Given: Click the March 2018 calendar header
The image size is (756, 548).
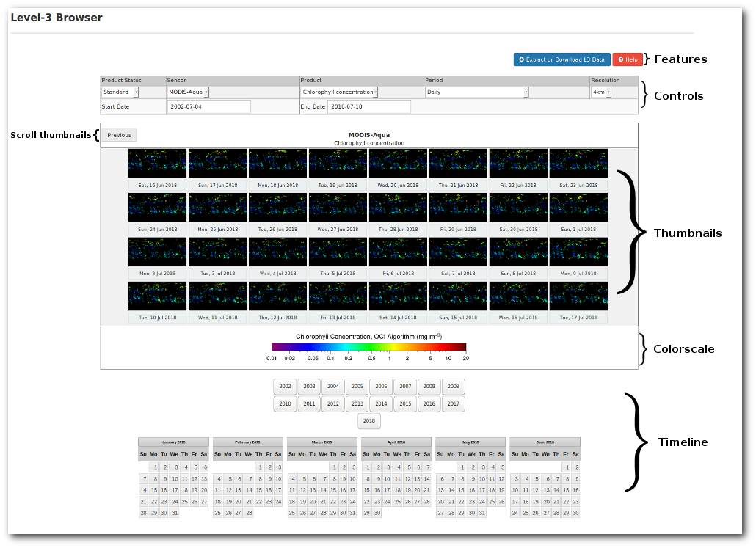Looking at the screenshot, I should click(321, 442).
